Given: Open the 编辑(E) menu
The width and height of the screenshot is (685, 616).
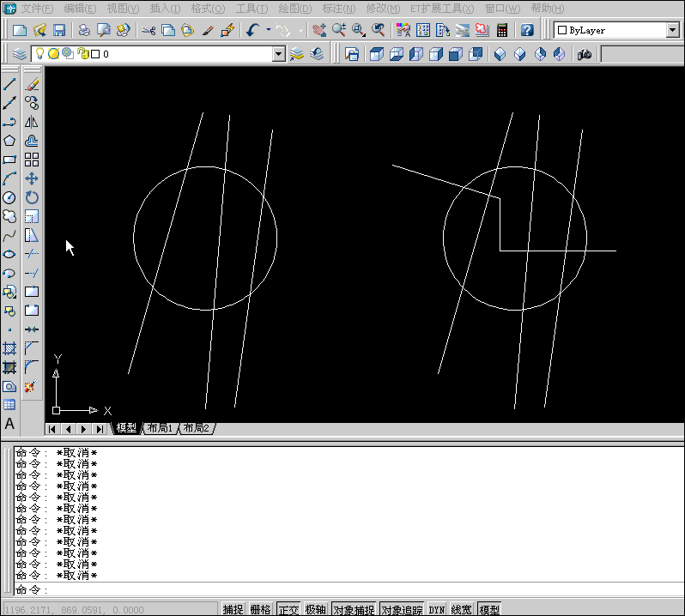Looking at the screenshot, I should [x=80, y=9].
